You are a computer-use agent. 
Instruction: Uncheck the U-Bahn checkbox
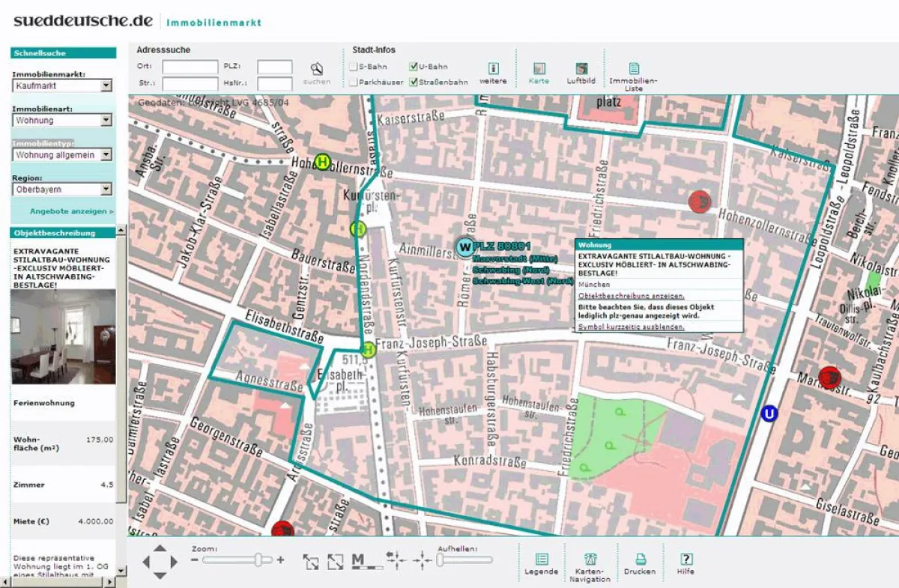click(414, 67)
